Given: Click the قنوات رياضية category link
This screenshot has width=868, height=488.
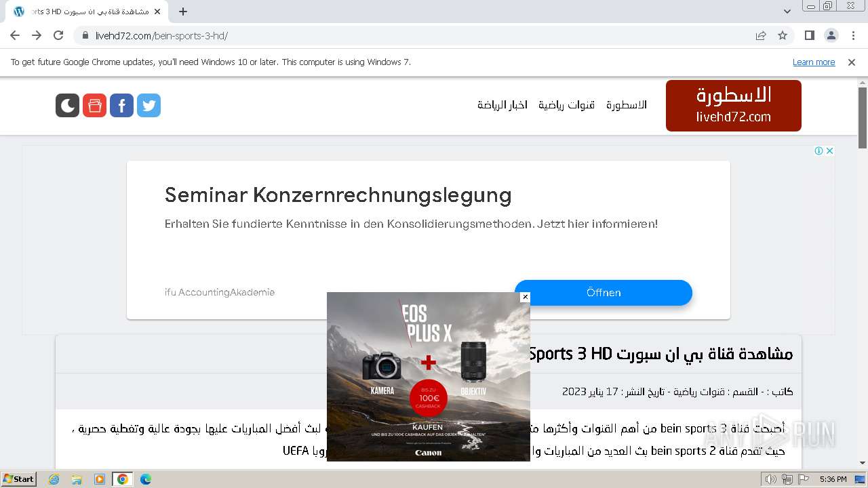Looking at the screenshot, I should (698, 392).
